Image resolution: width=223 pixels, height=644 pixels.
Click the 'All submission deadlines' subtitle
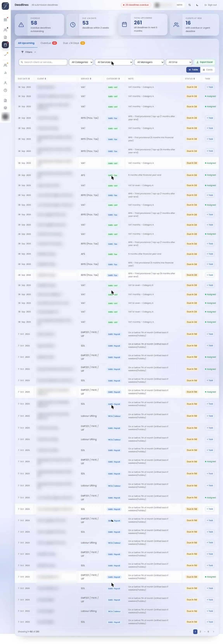coord(44,5)
